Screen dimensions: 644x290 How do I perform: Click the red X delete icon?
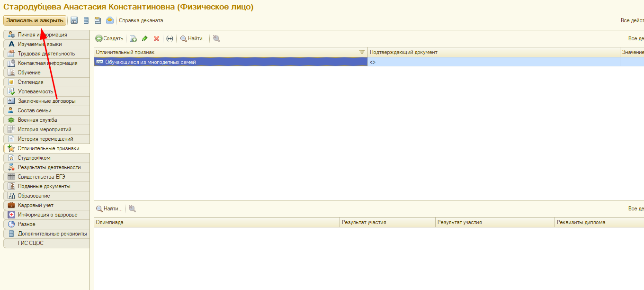(156, 39)
